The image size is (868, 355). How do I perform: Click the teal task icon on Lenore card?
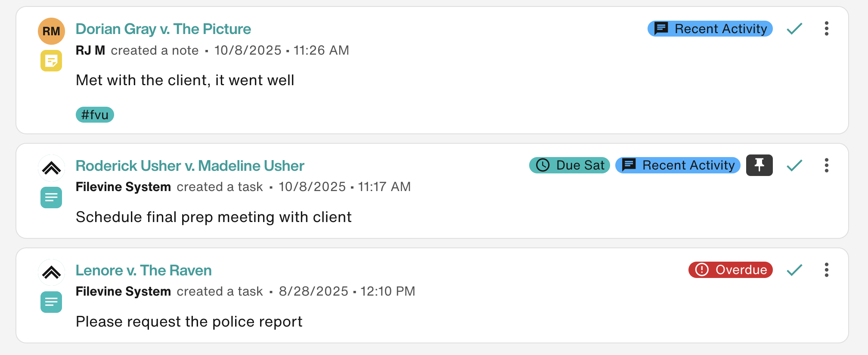tap(51, 302)
